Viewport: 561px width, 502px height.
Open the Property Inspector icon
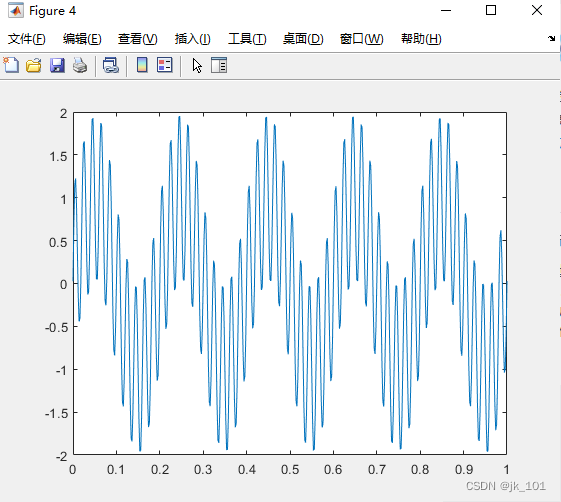pyautogui.click(x=219, y=65)
